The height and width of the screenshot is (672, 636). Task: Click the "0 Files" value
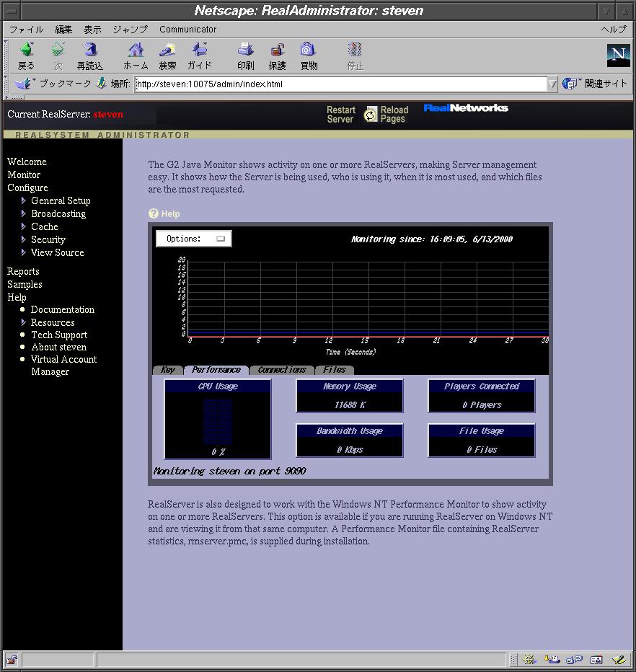(x=482, y=450)
